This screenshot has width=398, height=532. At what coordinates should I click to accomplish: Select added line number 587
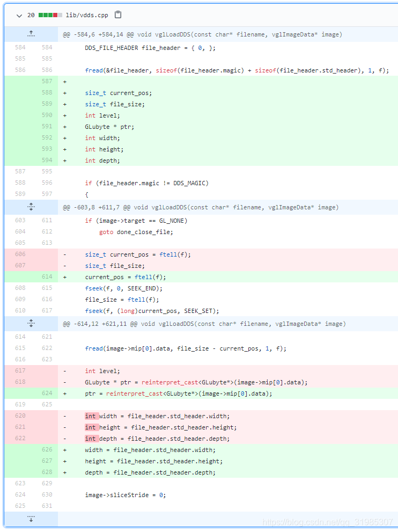click(47, 82)
